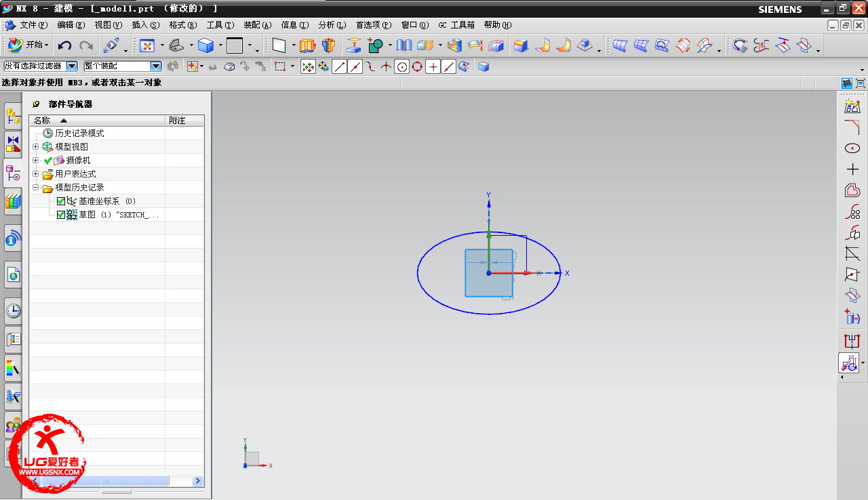Toggle the End Point snap icon
The image size is (868, 500).
(x=340, y=66)
